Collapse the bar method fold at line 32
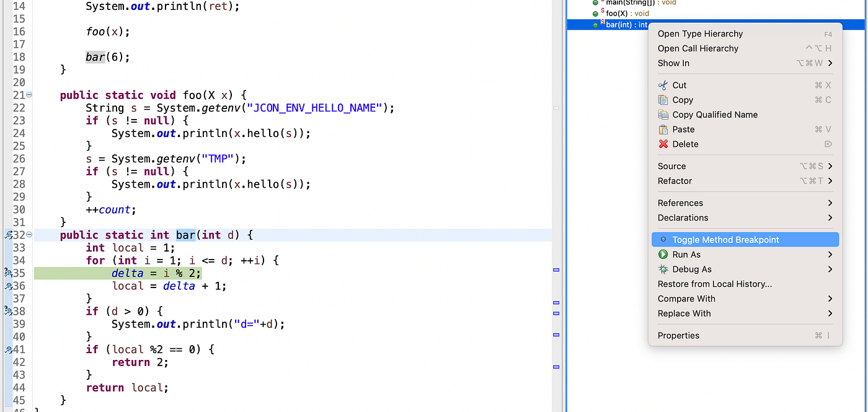The height and width of the screenshot is (412, 868). click(29, 235)
